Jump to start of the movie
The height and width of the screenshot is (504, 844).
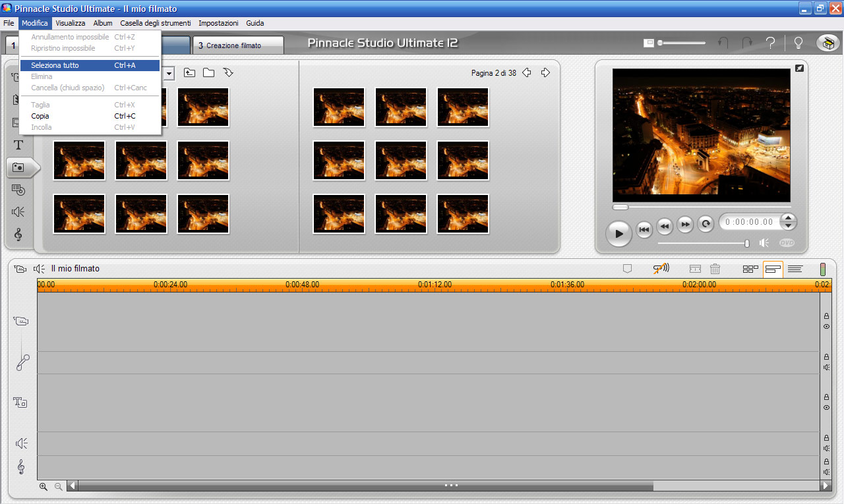[x=644, y=229]
